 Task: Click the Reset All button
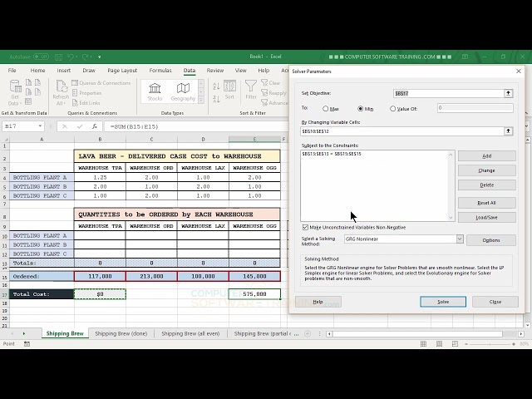(x=487, y=203)
